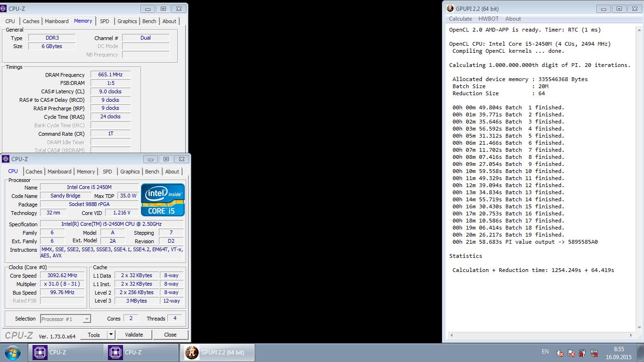Minimize the GPUPI 2.2 window
The image size is (644, 362).
[x=603, y=8]
